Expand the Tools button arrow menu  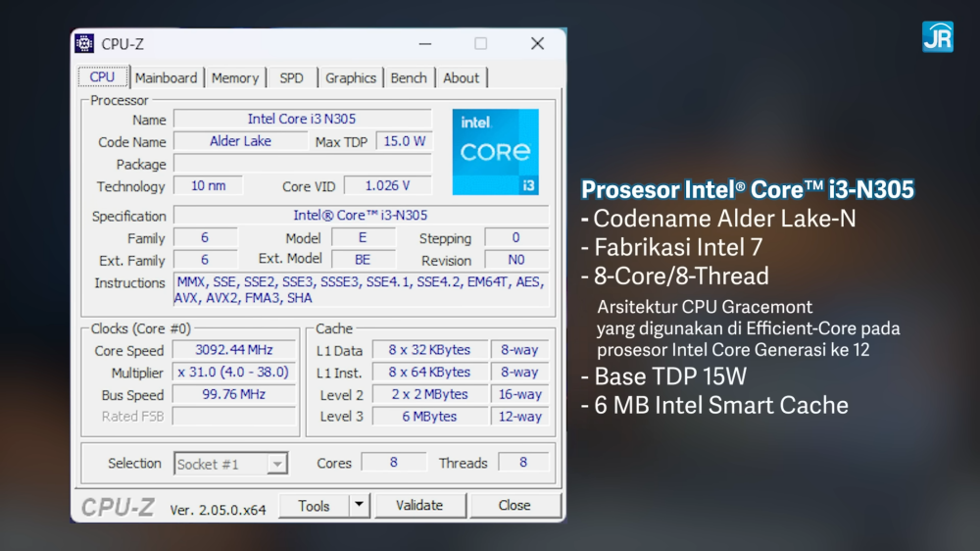point(359,505)
